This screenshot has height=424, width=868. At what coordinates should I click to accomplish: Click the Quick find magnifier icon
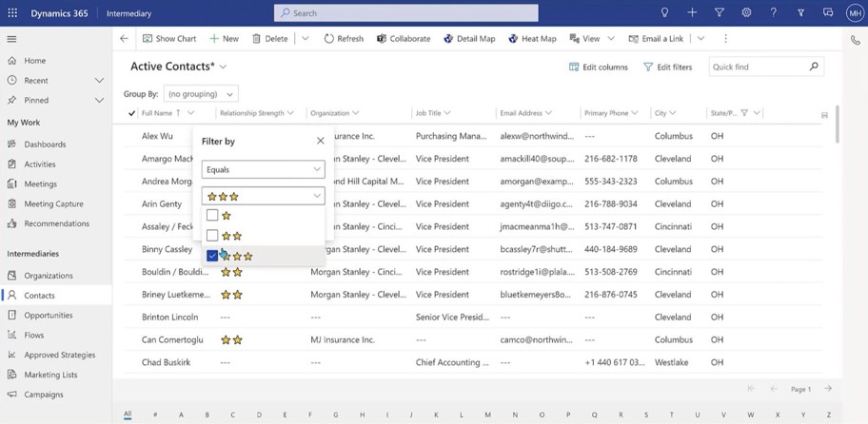pyautogui.click(x=813, y=67)
